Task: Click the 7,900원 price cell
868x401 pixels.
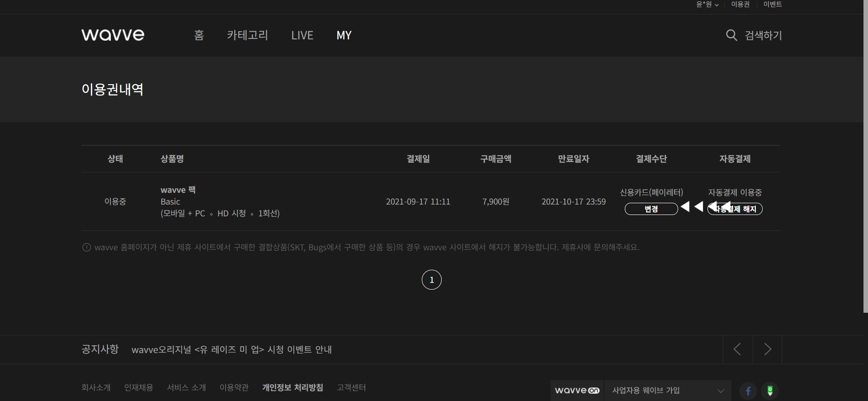Action: 496,201
